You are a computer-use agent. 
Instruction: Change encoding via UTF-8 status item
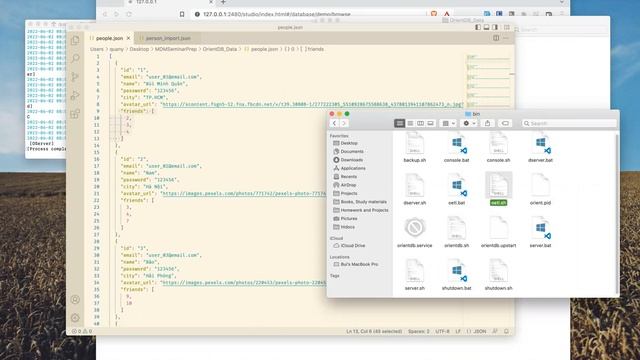click(442, 331)
